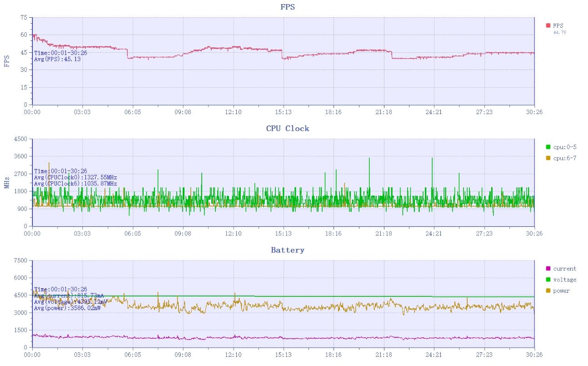This screenshot has width=588, height=366.
Task: Click the 3600 tick on CPU Clock y-axis
Action: (20, 156)
